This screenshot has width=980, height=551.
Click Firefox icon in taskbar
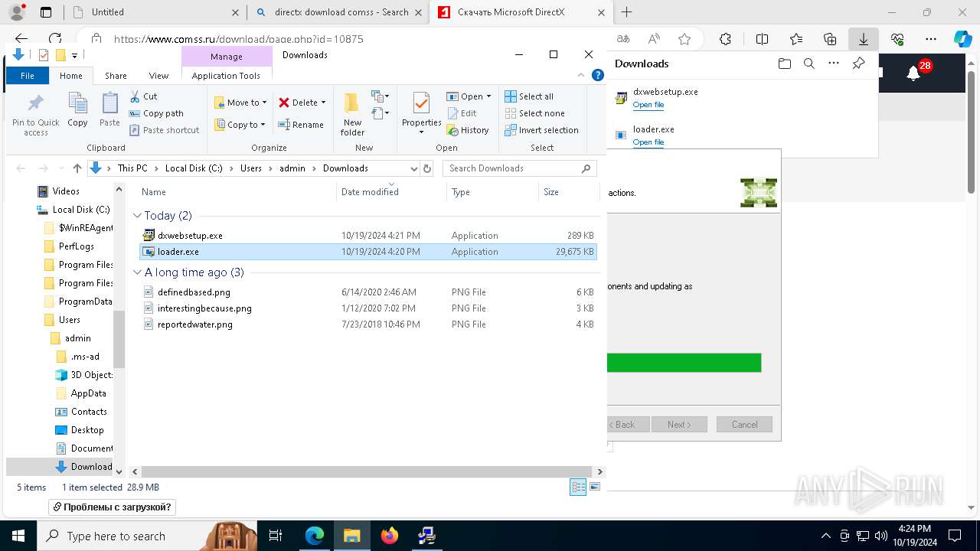[x=390, y=536]
